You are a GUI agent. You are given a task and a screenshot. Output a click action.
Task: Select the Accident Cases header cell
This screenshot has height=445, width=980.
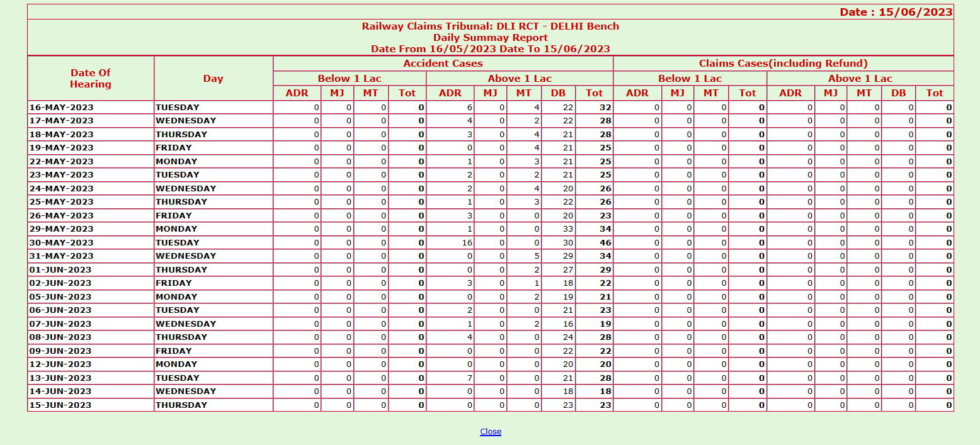443,64
